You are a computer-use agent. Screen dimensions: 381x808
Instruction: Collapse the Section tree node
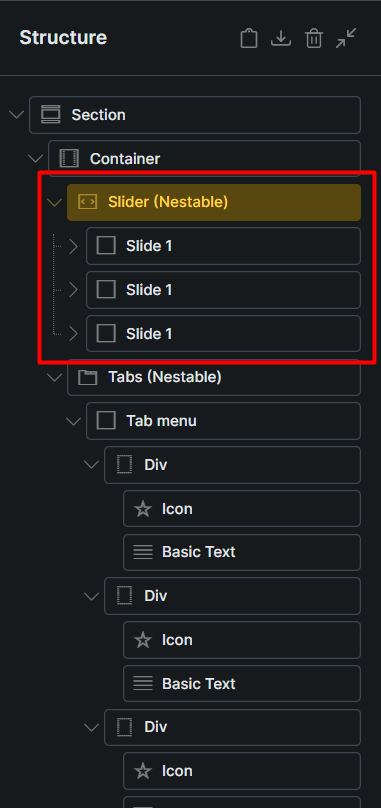click(16, 114)
